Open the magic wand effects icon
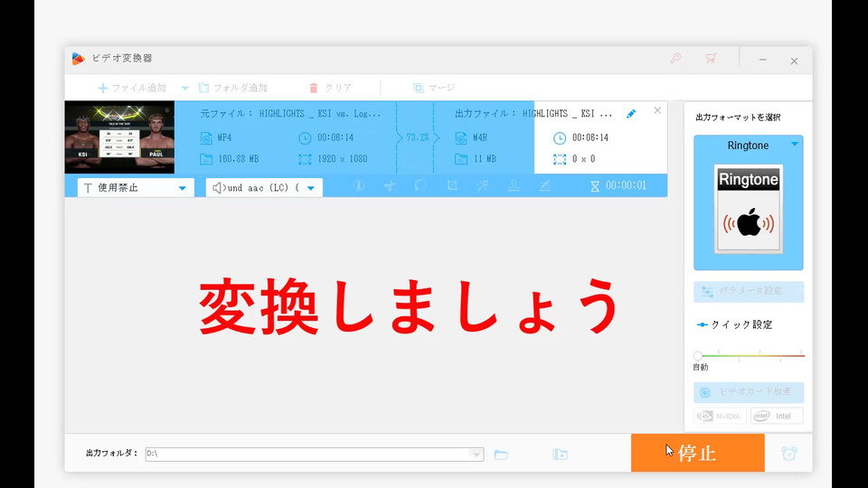Viewport: 868px width, 488px height. point(483,186)
